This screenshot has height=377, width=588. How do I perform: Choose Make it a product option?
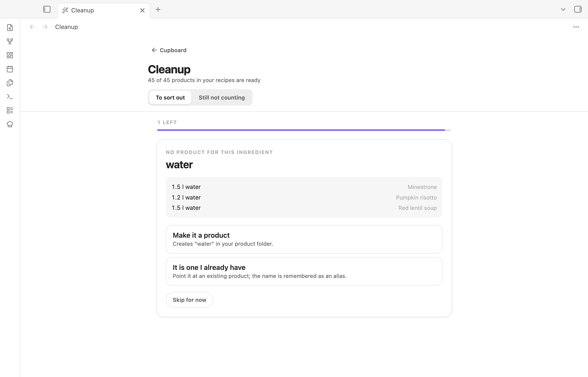coord(304,239)
